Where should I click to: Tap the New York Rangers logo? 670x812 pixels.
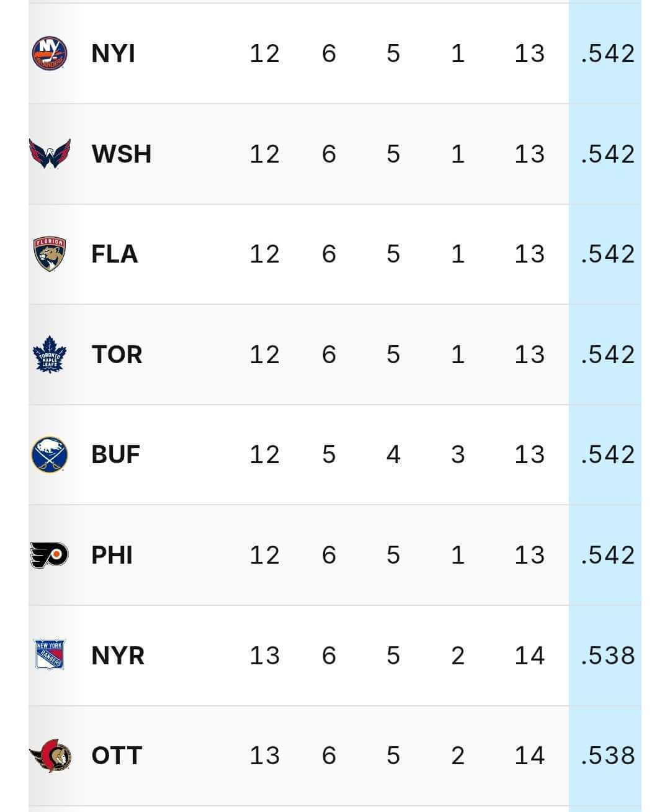(x=50, y=655)
